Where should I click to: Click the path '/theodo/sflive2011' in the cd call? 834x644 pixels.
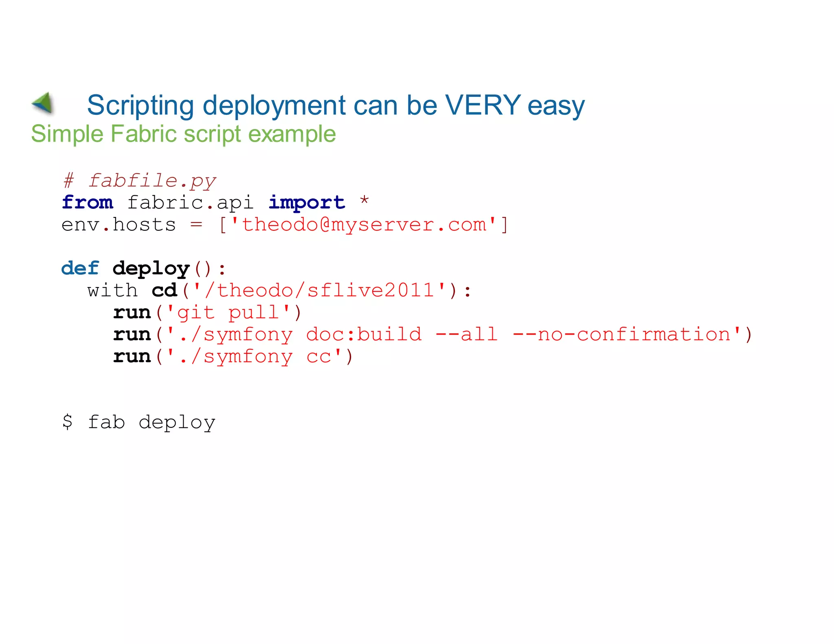click(x=319, y=291)
